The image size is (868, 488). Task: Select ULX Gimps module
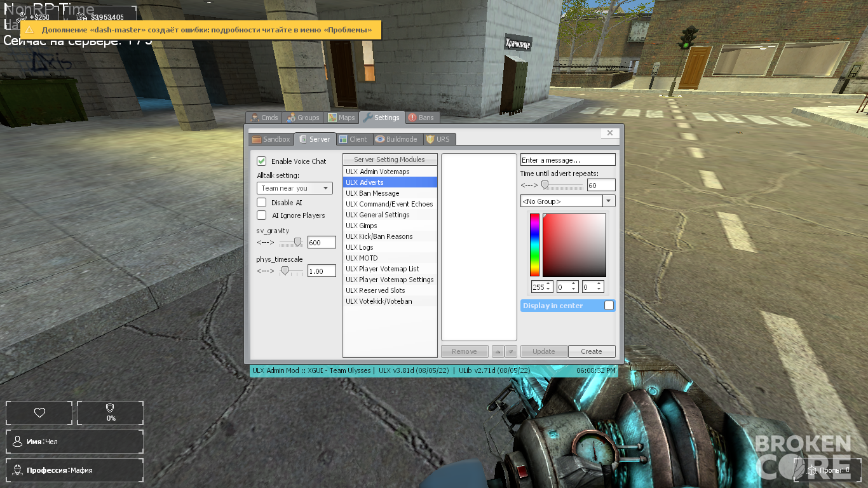(390, 226)
